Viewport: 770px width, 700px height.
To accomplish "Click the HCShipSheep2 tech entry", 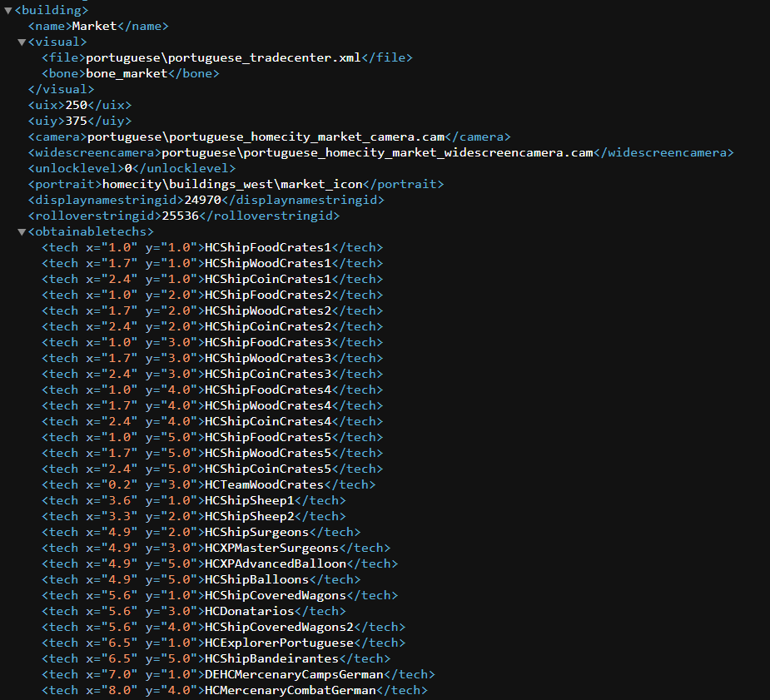I will [x=250, y=516].
